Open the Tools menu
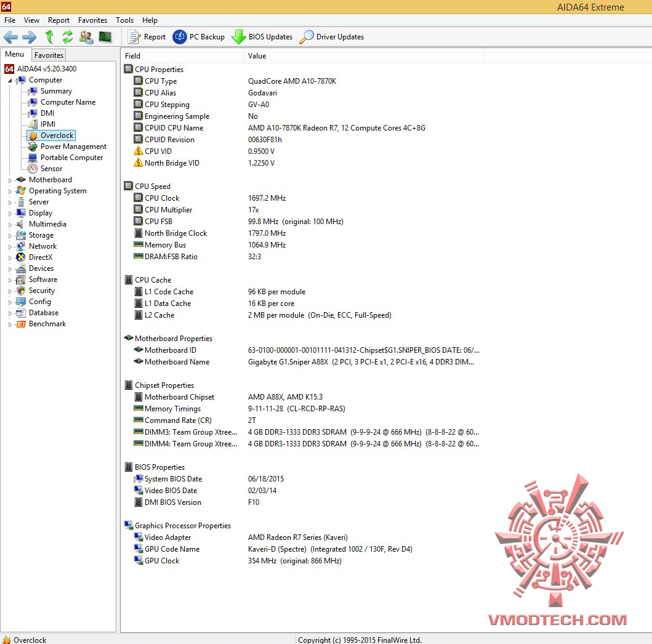 (x=124, y=20)
